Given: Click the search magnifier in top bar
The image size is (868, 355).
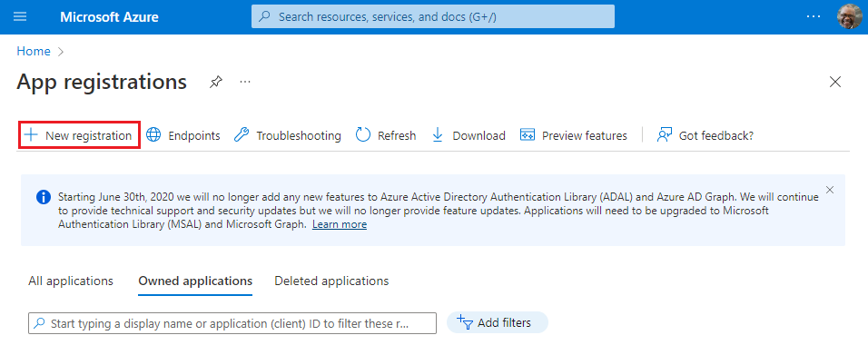Looking at the screenshot, I should click(x=264, y=16).
